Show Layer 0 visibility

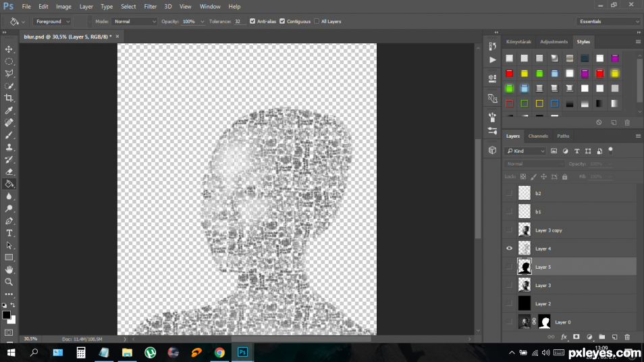pyautogui.click(x=509, y=322)
